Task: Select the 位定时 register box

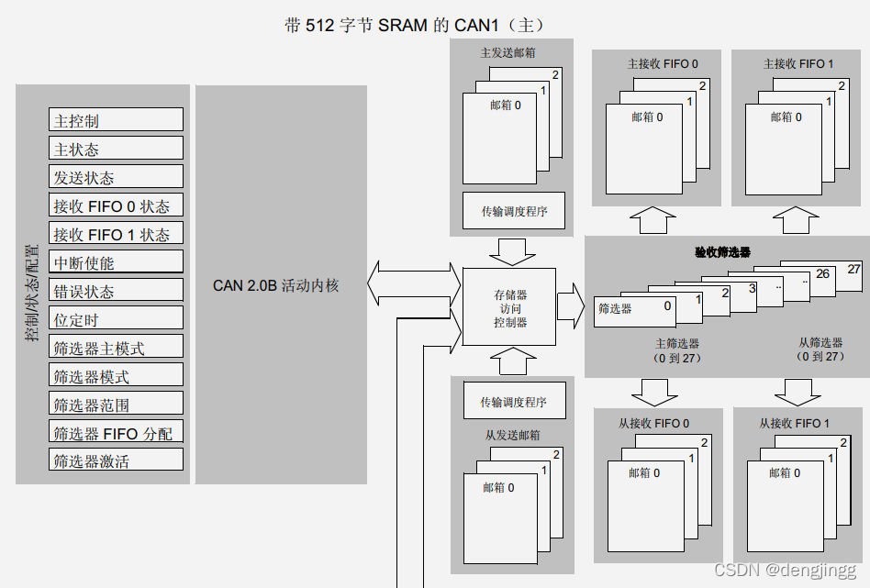Action: (116, 318)
